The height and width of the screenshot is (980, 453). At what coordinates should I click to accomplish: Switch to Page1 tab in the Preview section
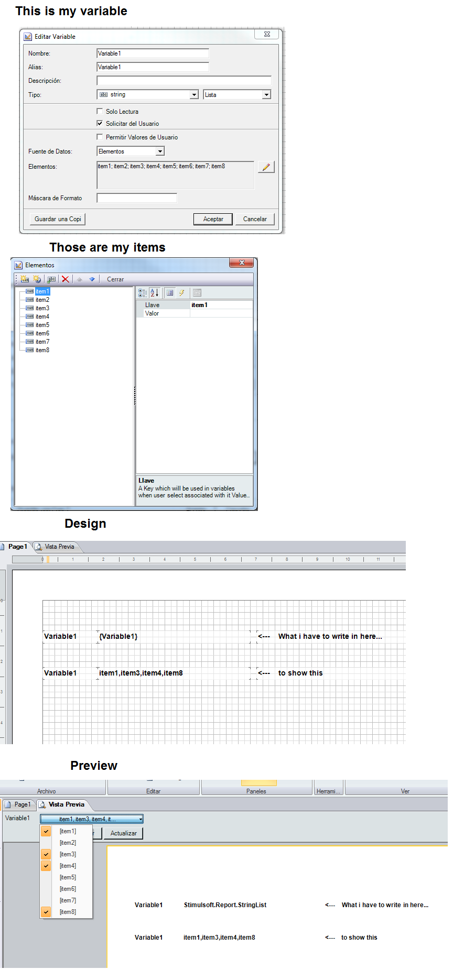(18, 804)
